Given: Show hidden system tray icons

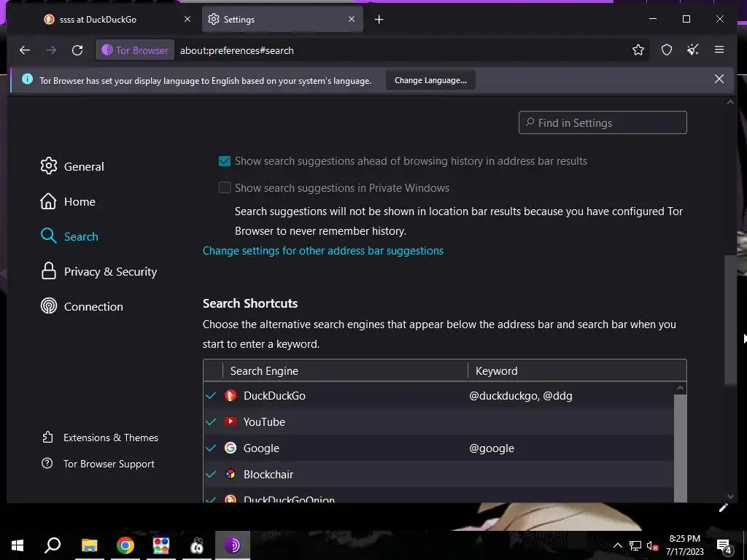Looking at the screenshot, I should (x=617, y=545).
